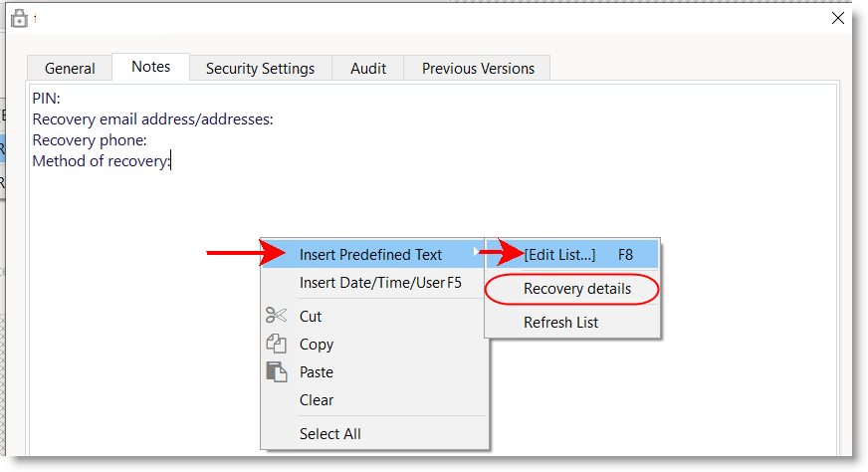The width and height of the screenshot is (868, 472).
Task: Choose Clear from context menu
Action: coord(317,400)
